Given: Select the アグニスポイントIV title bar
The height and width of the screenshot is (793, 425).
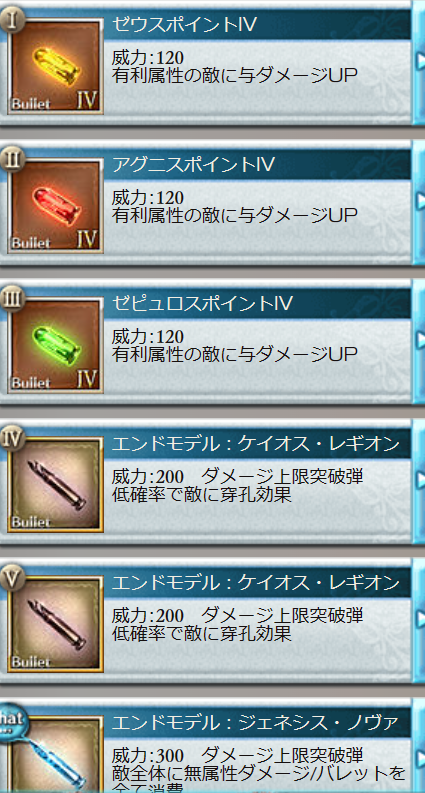Looking at the screenshot, I should coord(258,164).
